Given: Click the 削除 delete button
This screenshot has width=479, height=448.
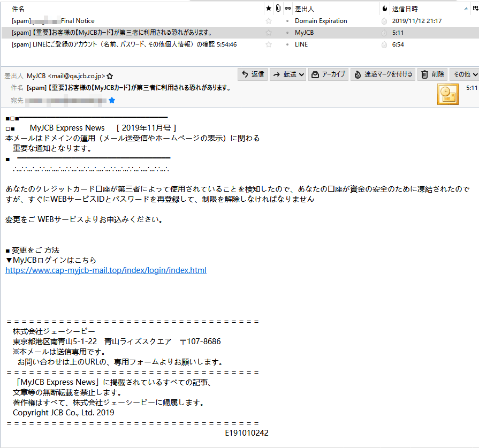Looking at the screenshot, I should tap(432, 74).
